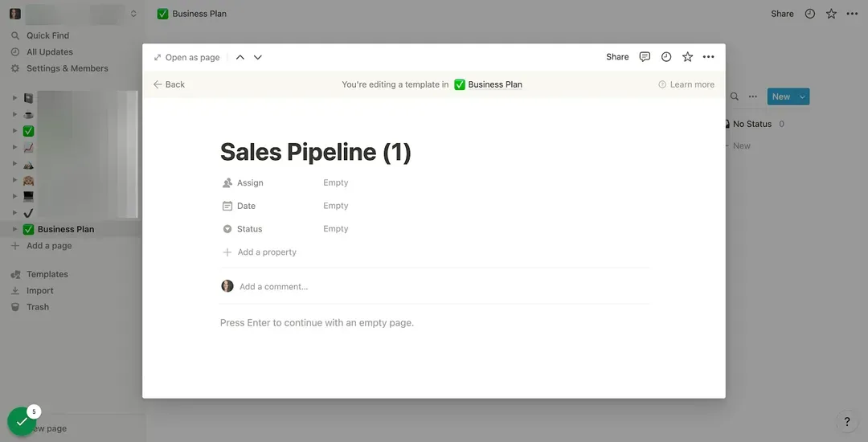Click the workspace avatar in sidebar
The width and height of the screenshot is (868, 442).
(x=15, y=14)
